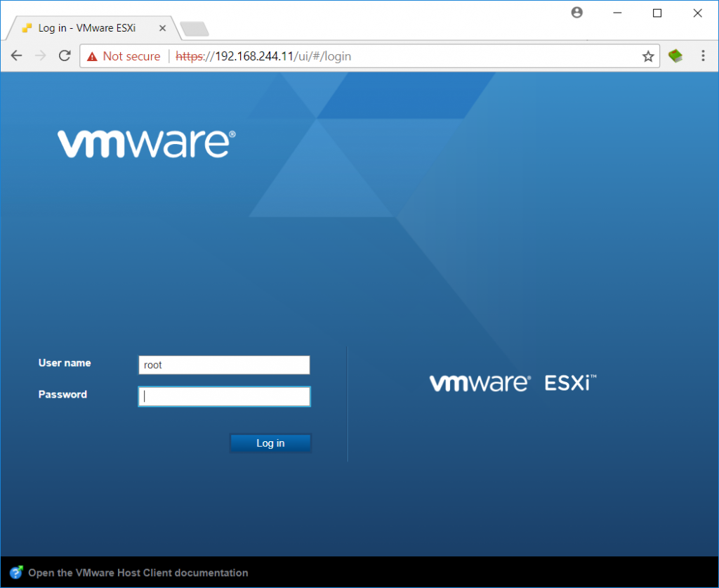The image size is (719, 588).
Task: Click the Log in button
Action: tap(270, 443)
